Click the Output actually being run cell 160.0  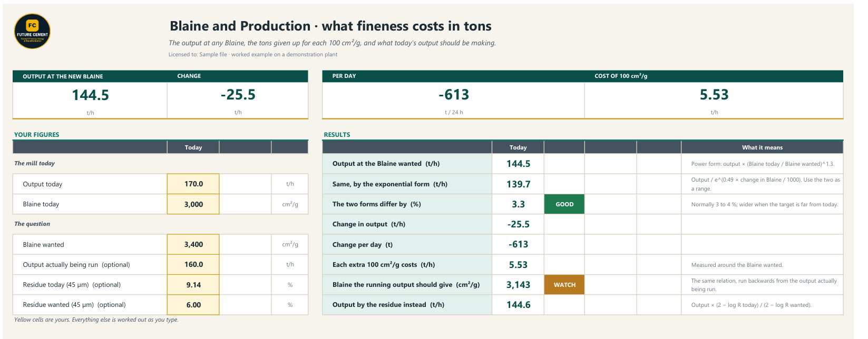(x=193, y=265)
